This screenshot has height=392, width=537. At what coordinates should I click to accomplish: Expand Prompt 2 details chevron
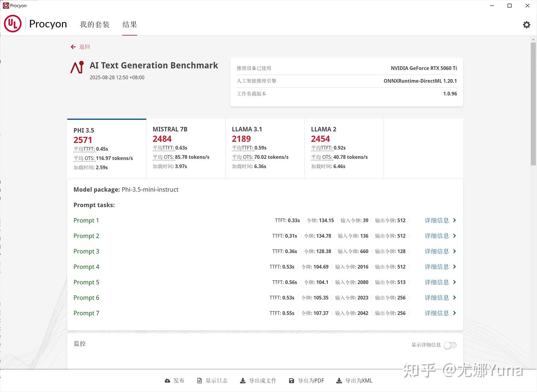(x=455, y=236)
